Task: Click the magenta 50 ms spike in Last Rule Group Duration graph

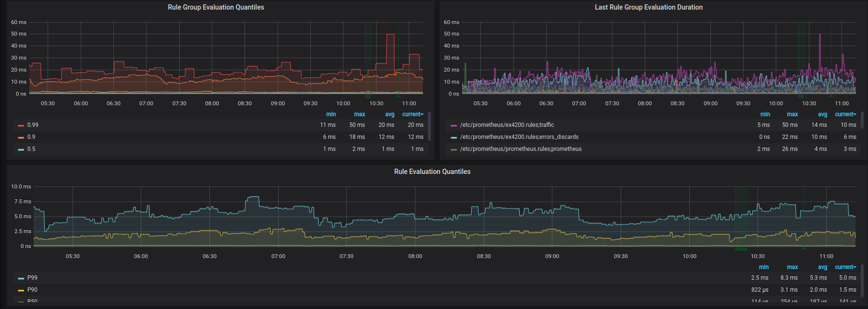Action: tap(819, 35)
